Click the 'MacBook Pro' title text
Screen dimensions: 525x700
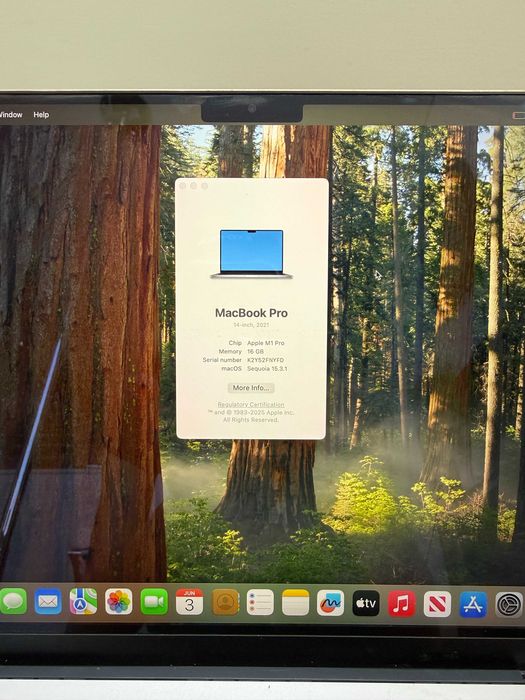(x=251, y=313)
